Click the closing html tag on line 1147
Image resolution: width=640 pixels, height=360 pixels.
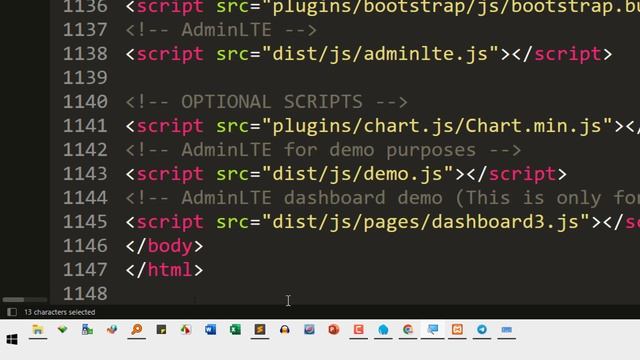(164, 270)
